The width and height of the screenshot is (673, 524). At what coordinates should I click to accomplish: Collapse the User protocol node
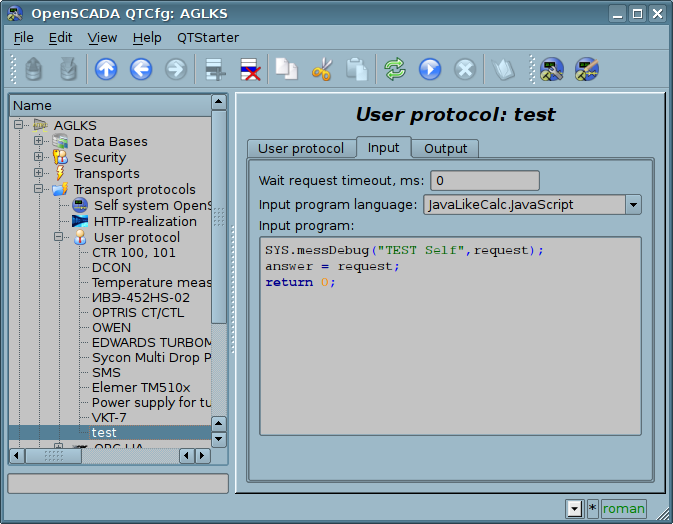click(58, 236)
